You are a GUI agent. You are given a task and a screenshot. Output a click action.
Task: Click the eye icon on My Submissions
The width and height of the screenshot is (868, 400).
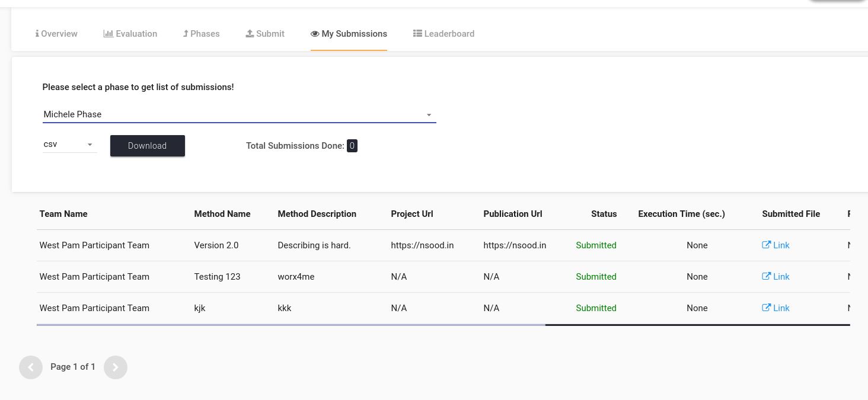click(x=315, y=34)
